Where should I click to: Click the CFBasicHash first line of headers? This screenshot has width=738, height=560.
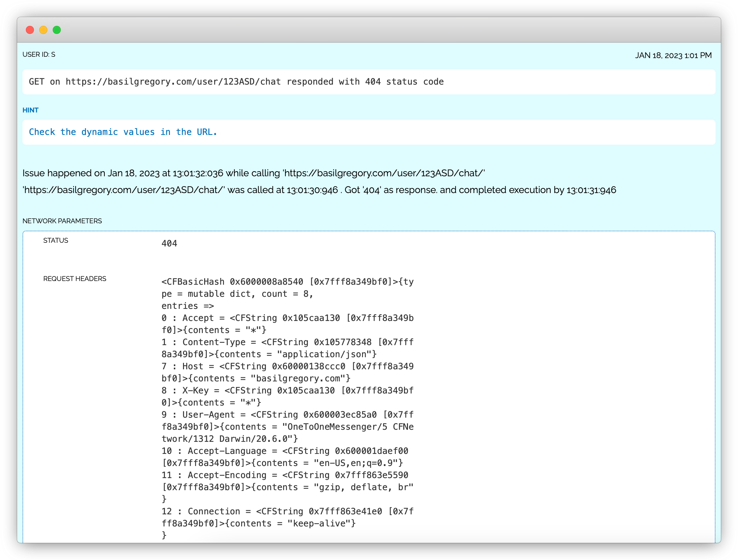tap(287, 282)
